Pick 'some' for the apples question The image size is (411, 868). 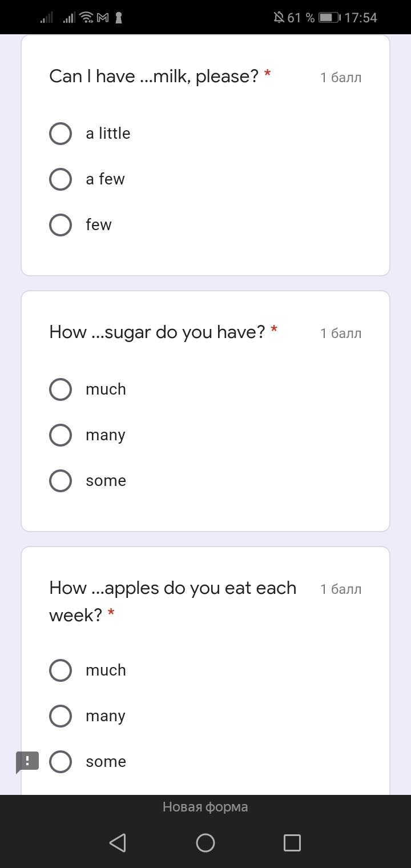[x=61, y=762]
